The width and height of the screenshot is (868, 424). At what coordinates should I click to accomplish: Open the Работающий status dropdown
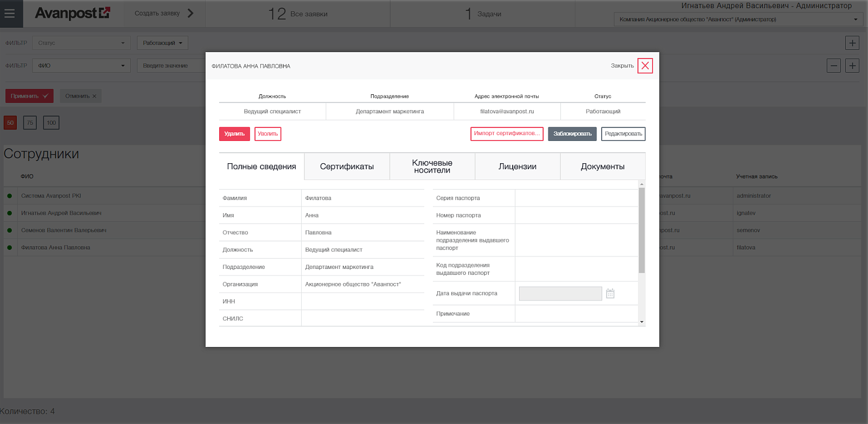162,43
